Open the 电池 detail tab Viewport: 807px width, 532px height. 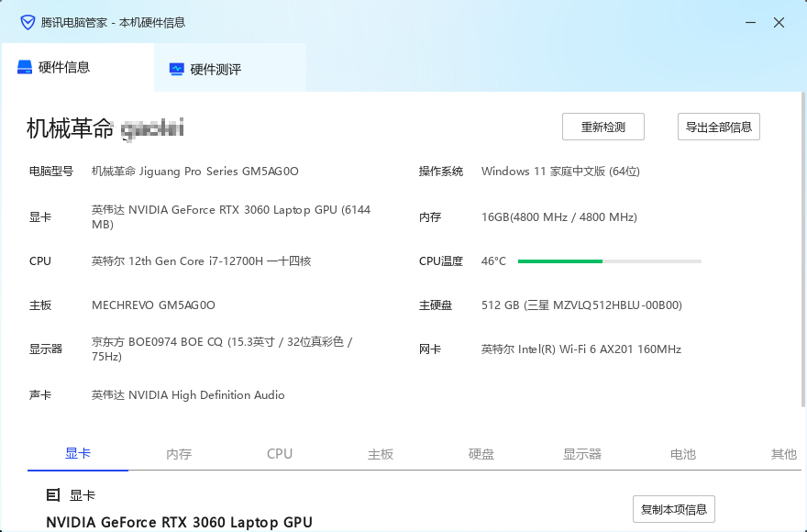pos(683,454)
